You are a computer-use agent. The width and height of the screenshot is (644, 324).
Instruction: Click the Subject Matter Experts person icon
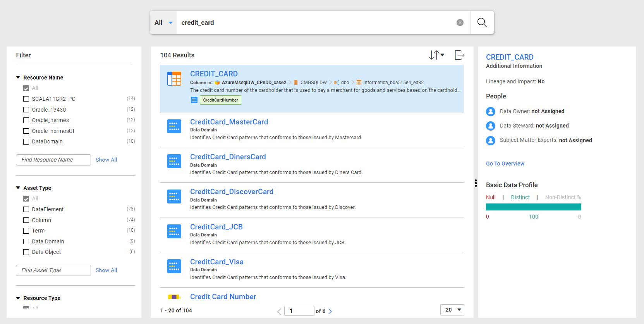[x=491, y=140]
